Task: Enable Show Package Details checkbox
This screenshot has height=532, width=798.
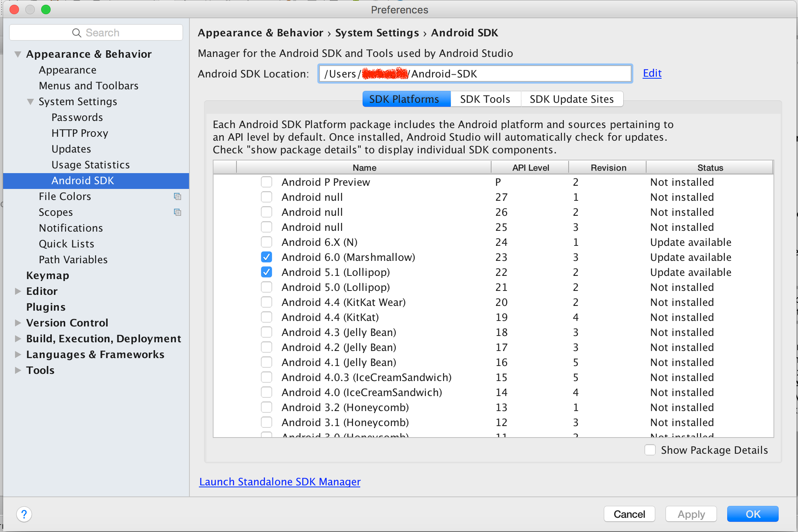Action: [x=650, y=450]
